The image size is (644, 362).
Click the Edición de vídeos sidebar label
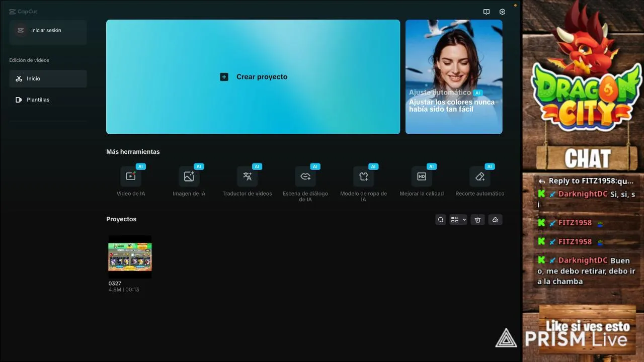pyautogui.click(x=29, y=60)
